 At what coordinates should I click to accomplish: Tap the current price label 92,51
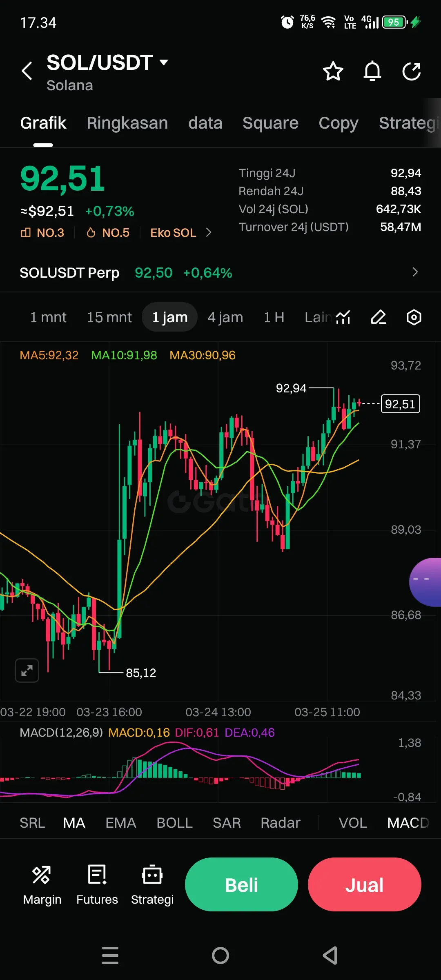click(400, 404)
